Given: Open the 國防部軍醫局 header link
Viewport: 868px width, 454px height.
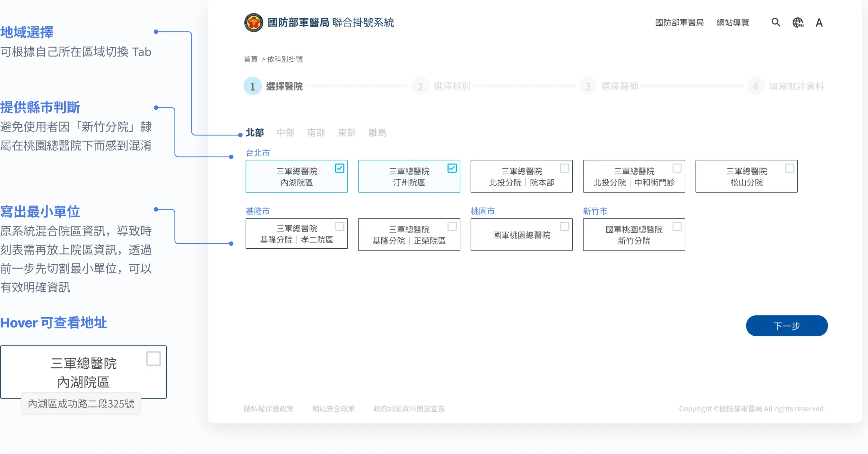Looking at the screenshot, I should pyautogui.click(x=679, y=22).
